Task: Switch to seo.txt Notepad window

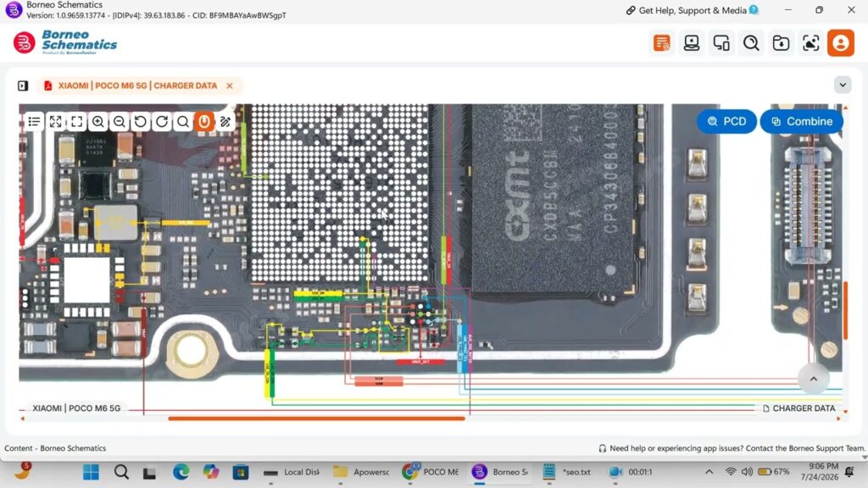Action: coord(567,473)
